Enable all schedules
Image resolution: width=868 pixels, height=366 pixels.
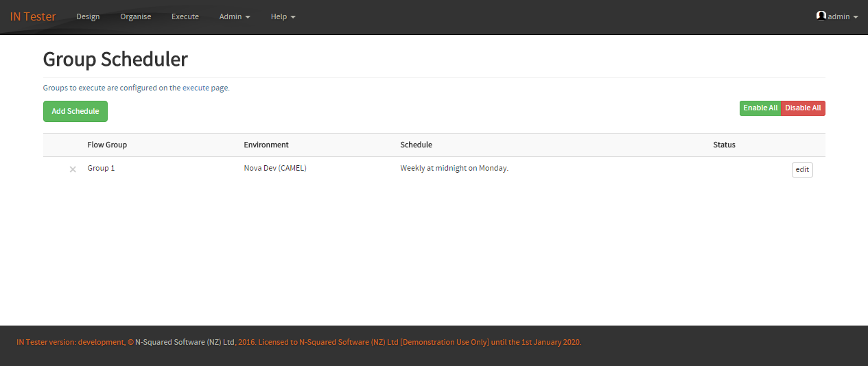coord(760,108)
